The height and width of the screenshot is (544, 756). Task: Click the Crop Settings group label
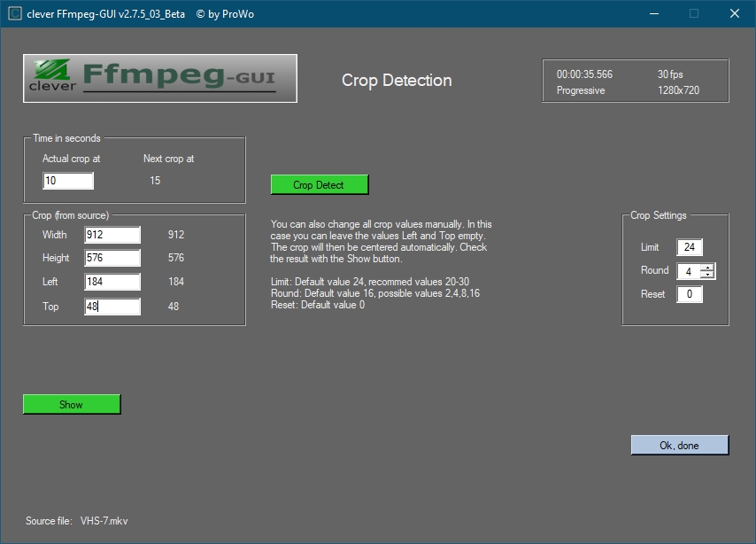(658, 215)
